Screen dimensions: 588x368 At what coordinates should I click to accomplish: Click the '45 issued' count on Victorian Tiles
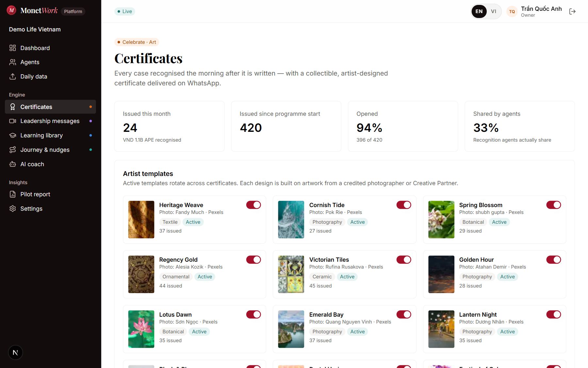tap(320, 286)
